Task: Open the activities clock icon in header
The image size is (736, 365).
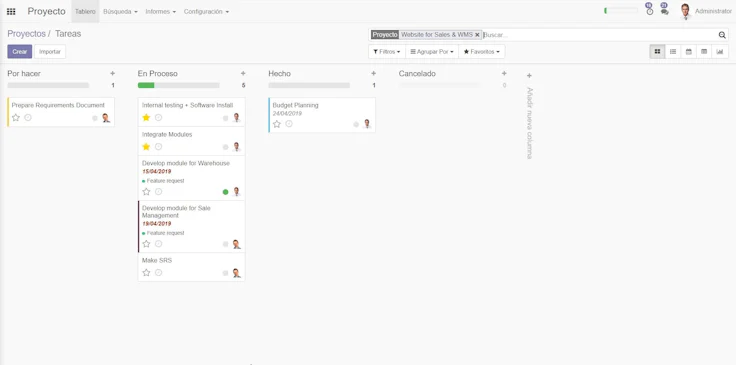Action: (650, 11)
